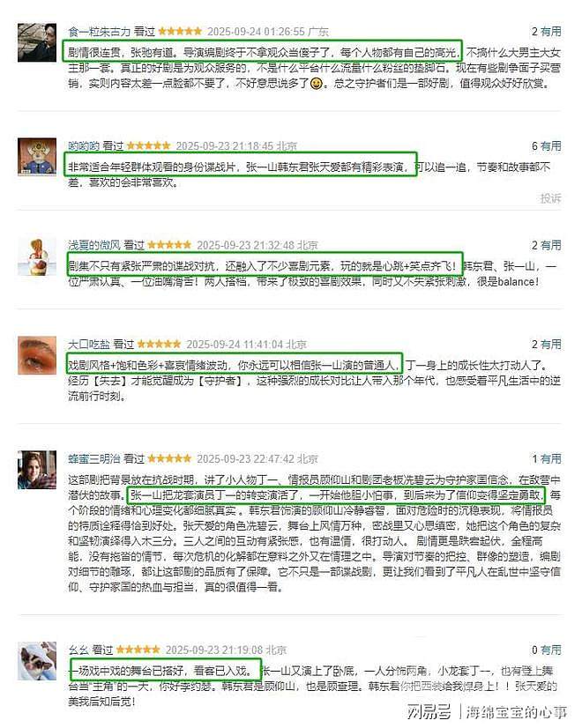Viewport: 582px width, 728px height.
Task: Open avatar of user 食一粒朱古力
Action: [37, 42]
